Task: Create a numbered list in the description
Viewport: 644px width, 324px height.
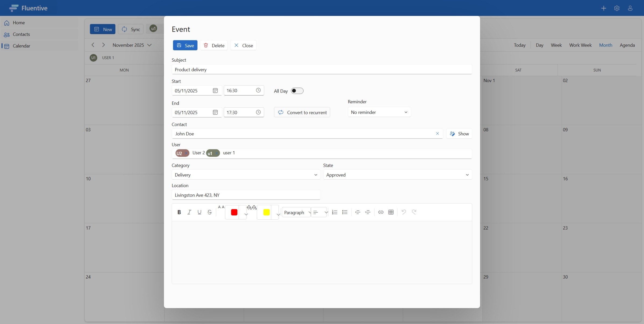Action: (334, 212)
